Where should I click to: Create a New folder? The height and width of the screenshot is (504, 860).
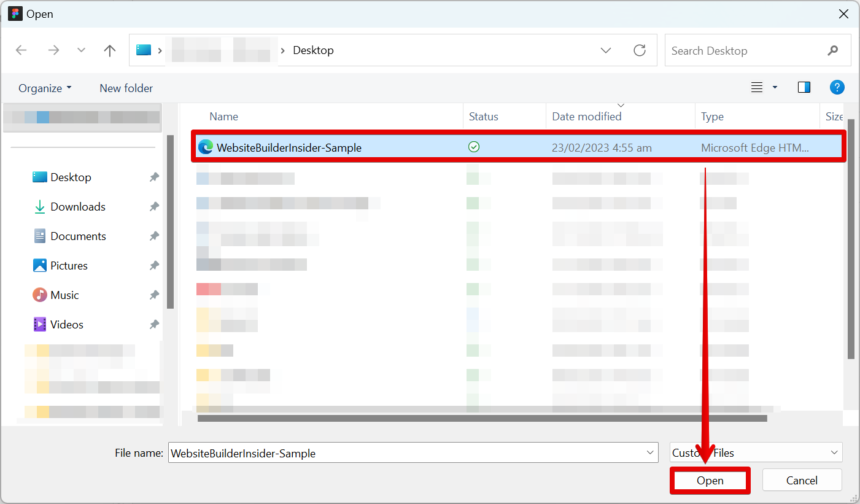click(126, 88)
